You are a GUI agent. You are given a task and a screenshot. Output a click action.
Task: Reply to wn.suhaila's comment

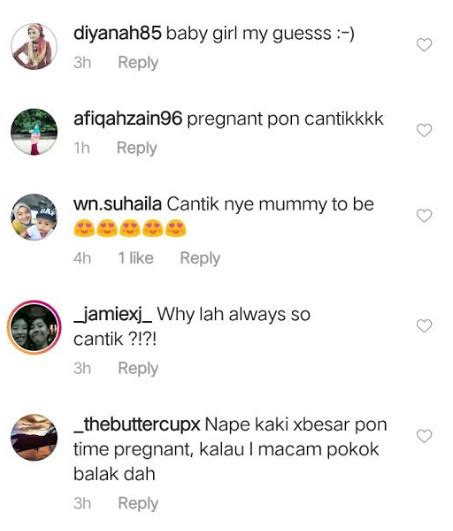[200, 258]
